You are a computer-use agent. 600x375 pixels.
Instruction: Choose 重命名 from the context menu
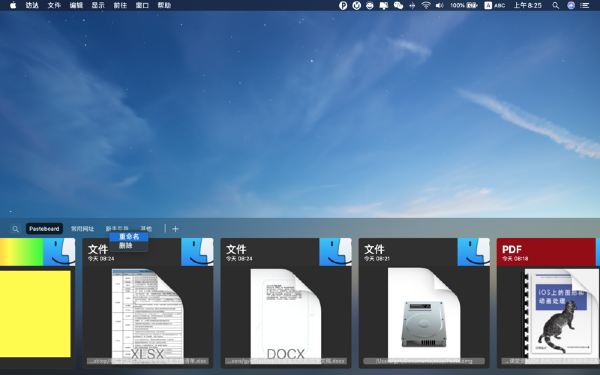coord(129,236)
